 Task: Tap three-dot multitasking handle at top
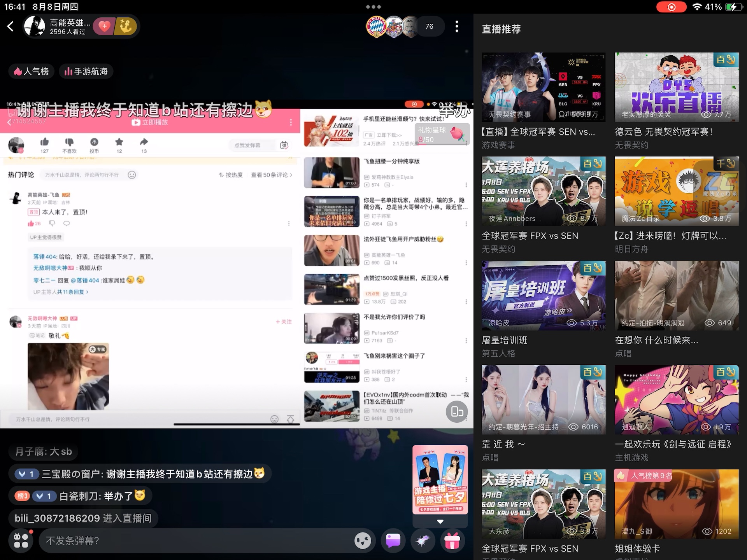[x=373, y=7]
